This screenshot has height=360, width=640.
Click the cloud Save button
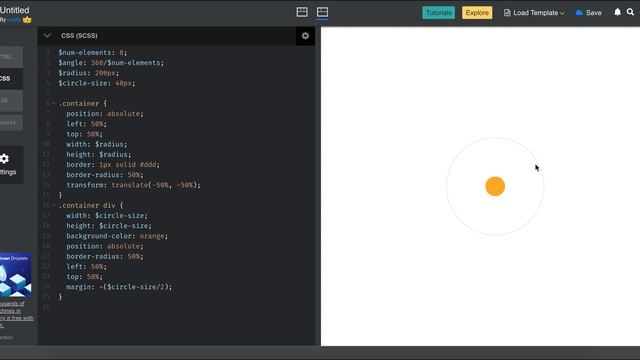point(589,13)
